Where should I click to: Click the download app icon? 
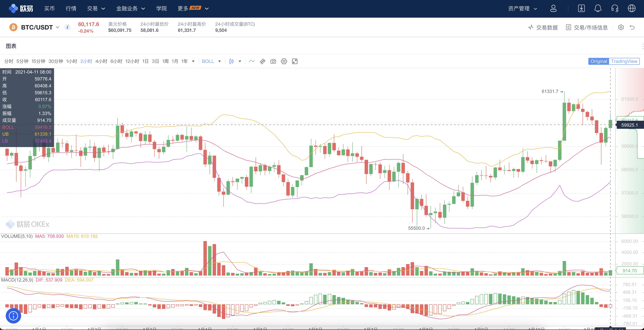tap(581, 8)
